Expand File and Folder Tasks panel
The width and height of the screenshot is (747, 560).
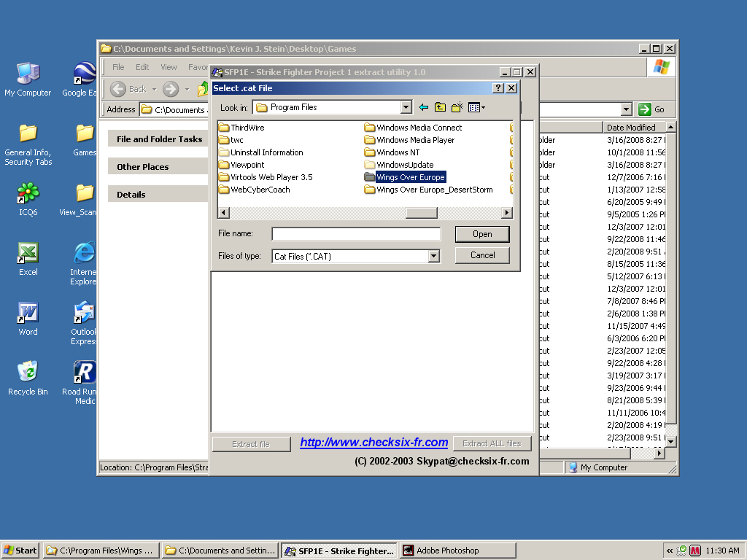tap(158, 139)
